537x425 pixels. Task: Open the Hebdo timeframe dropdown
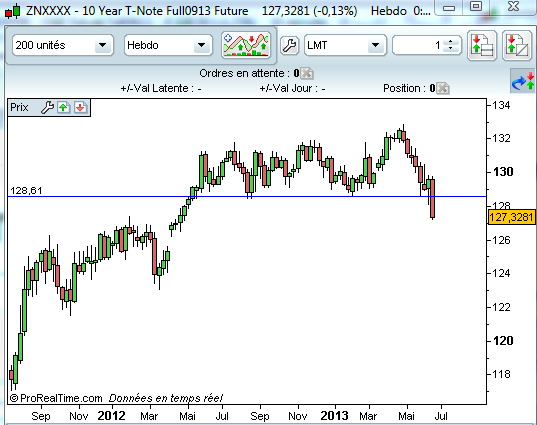coord(168,45)
